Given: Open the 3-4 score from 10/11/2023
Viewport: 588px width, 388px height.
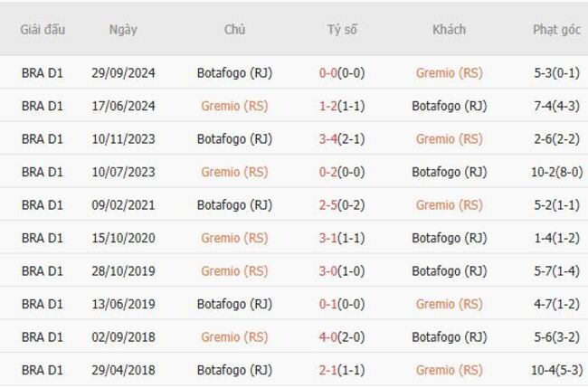Looking at the screenshot, I should 328,138.
